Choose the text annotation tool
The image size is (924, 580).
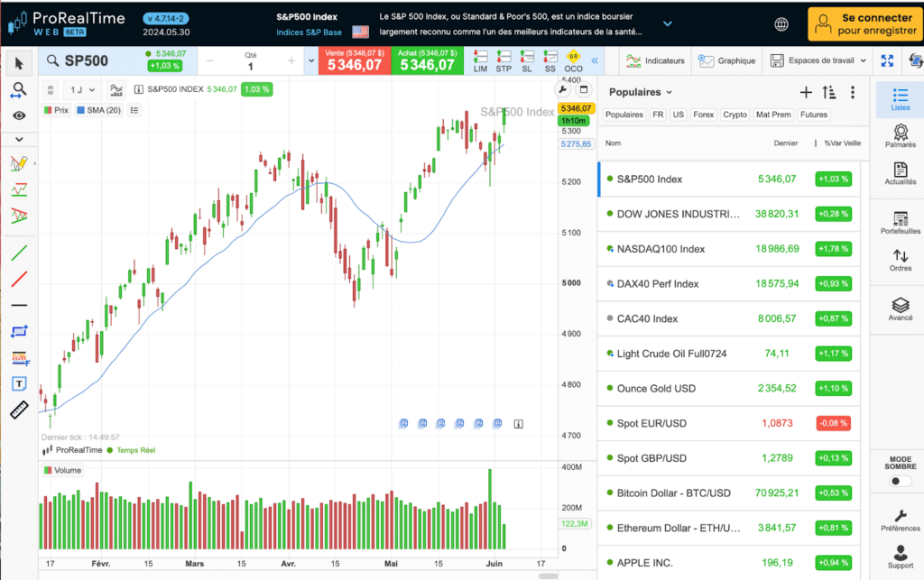19,384
